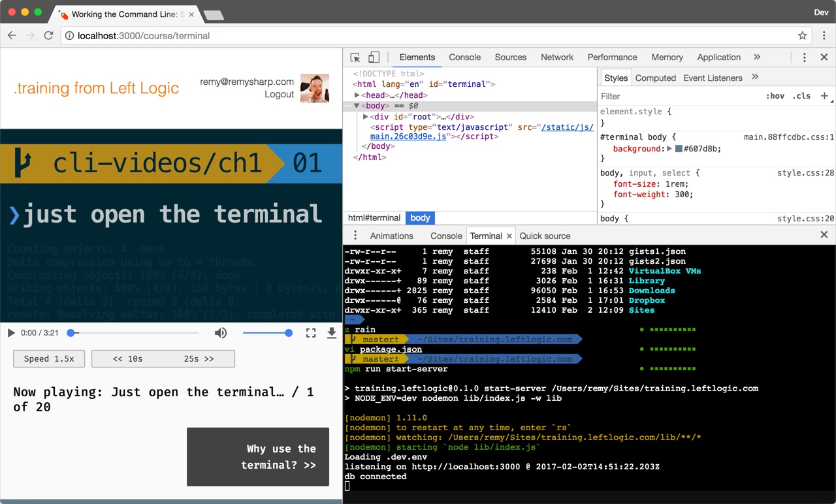Go back with browser back arrow
836x504 pixels.
point(12,35)
